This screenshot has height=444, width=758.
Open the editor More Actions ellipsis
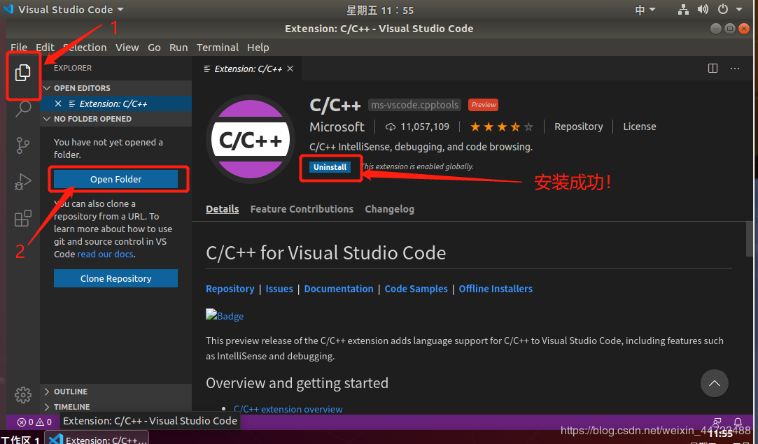[735, 68]
